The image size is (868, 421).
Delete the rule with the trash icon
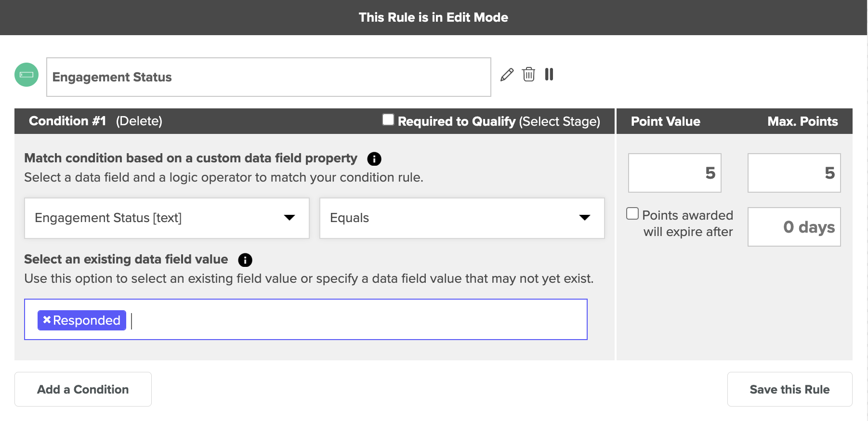(x=528, y=74)
